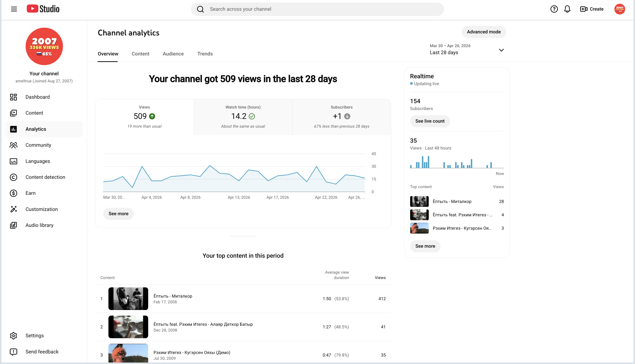Expand the Last 28 days date range

click(467, 50)
